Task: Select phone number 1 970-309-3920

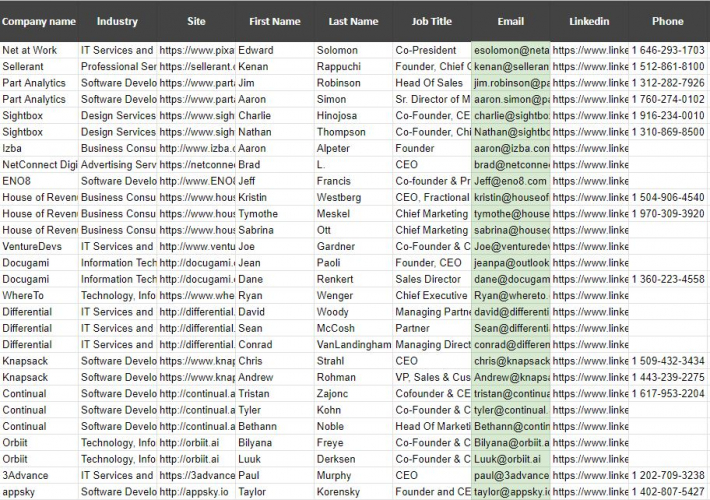Action: (668, 214)
